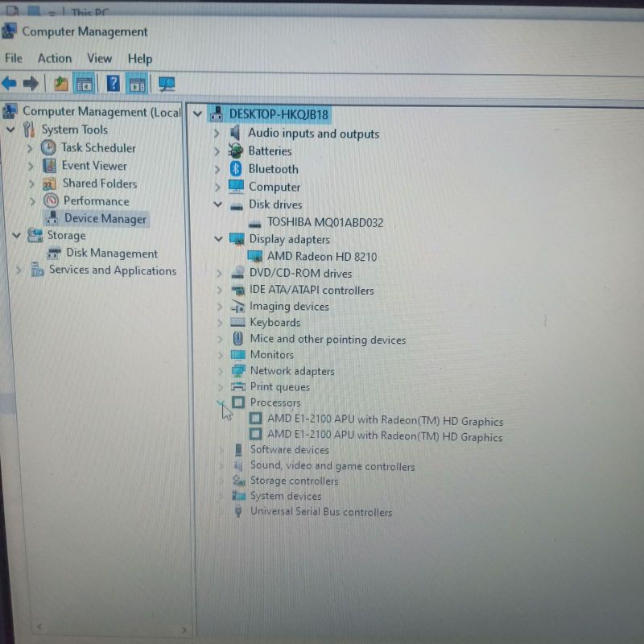
Task: Open the Action menu
Action: tap(55, 58)
